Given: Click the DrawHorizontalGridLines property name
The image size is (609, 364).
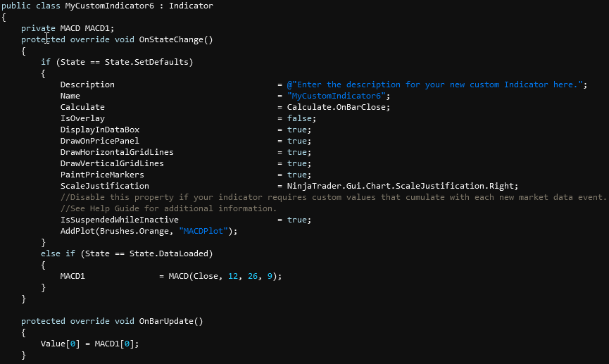Looking at the screenshot, I should pyautogui.click(x=117, y=152).
